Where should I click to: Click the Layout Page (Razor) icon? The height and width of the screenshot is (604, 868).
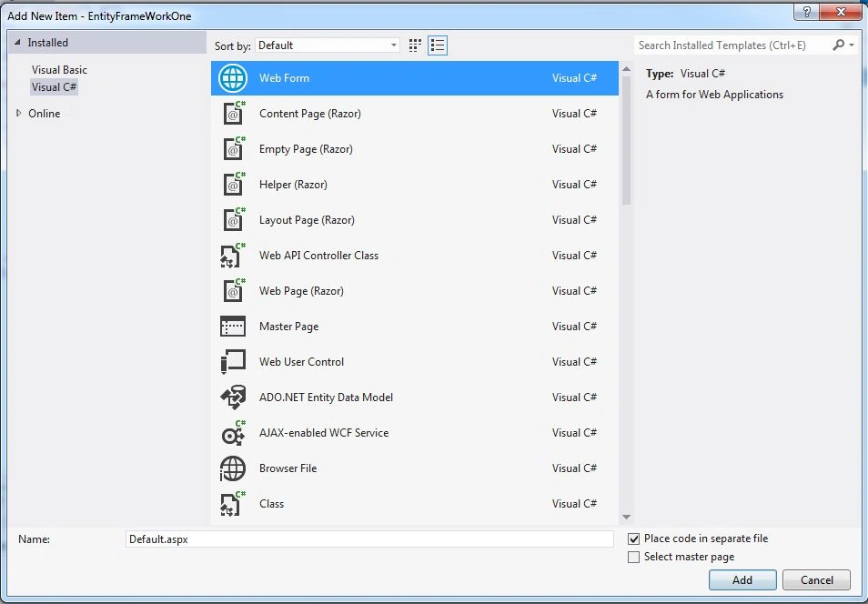[x=233, y=220]
